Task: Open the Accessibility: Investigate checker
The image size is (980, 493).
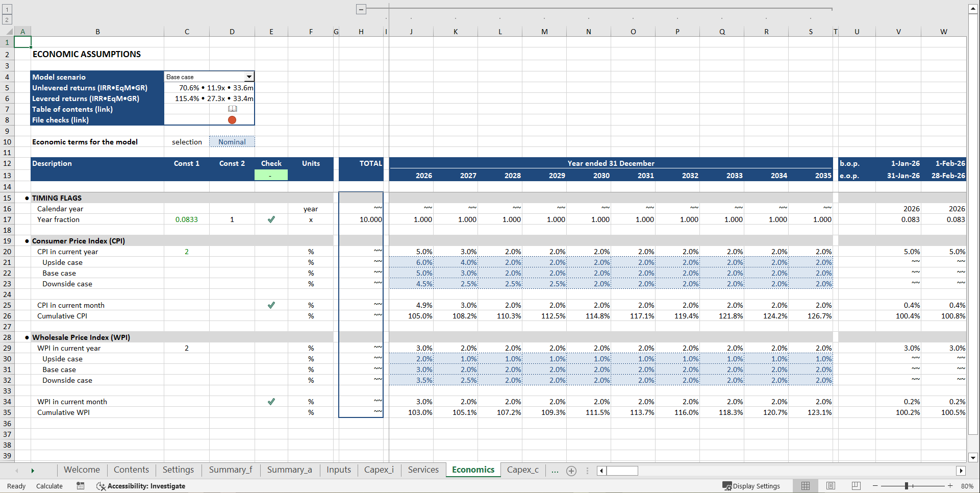Action: coord(141,486)
